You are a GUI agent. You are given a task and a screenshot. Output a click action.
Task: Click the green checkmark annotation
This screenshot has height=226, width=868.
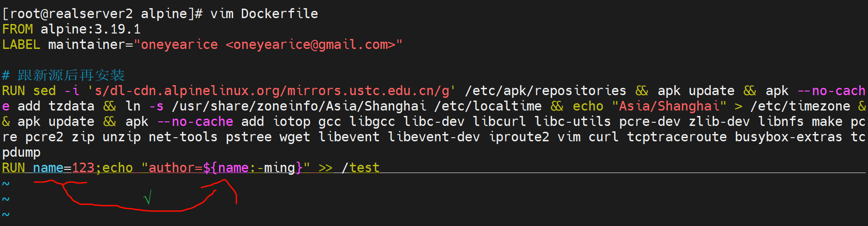click(x=147, y=198)
